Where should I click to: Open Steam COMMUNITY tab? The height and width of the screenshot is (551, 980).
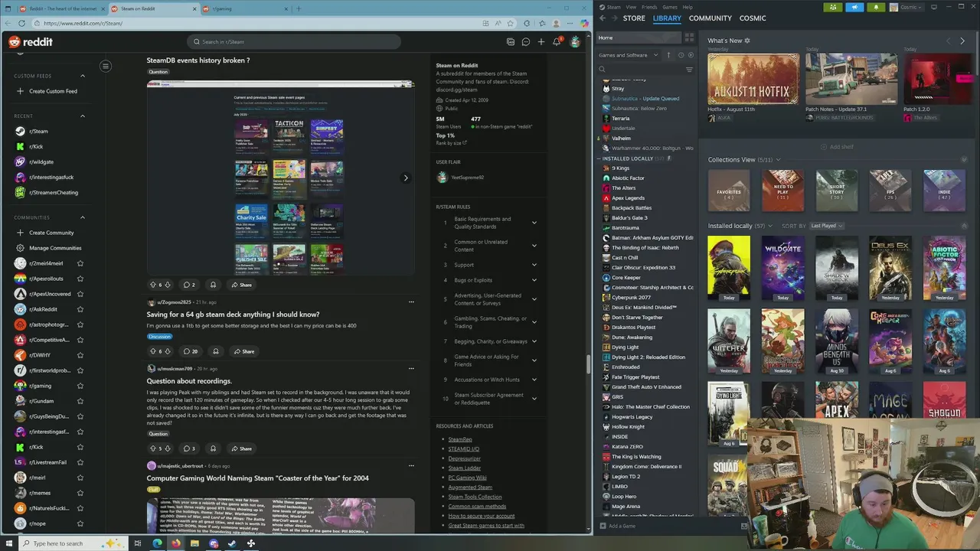pyautogui.click(x=710, y=18)
